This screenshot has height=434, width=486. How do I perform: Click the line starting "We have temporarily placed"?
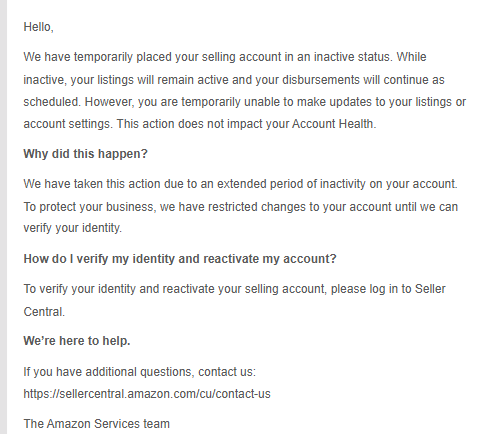click(225, 57)
